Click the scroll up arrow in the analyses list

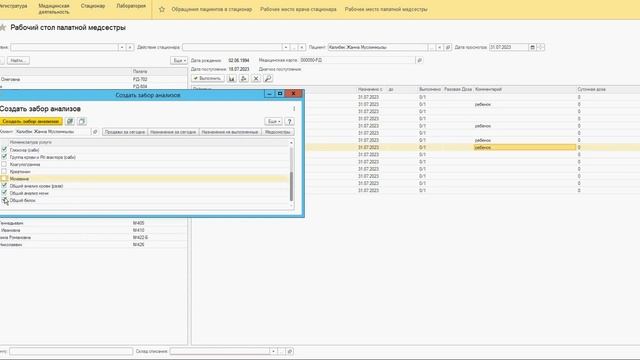point(291,142)
